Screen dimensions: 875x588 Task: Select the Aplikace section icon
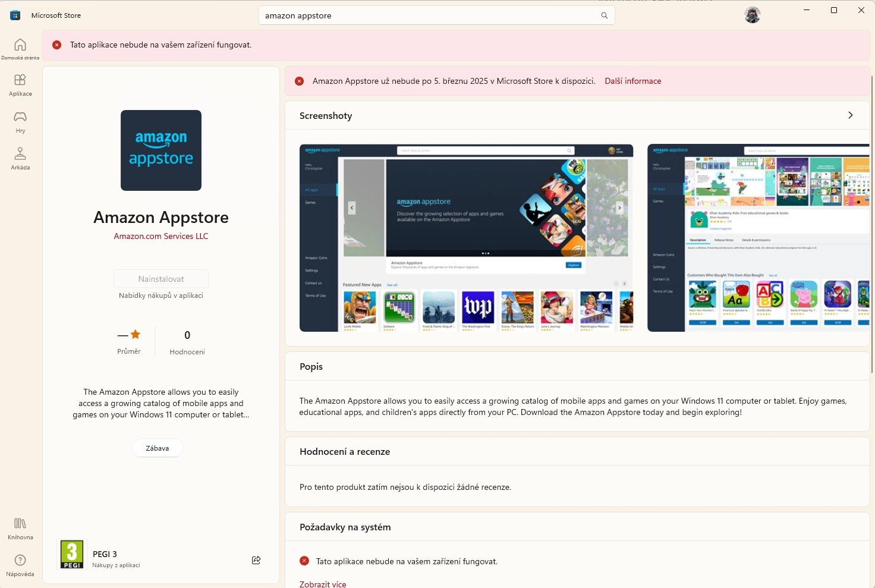(x=20, y=83)
